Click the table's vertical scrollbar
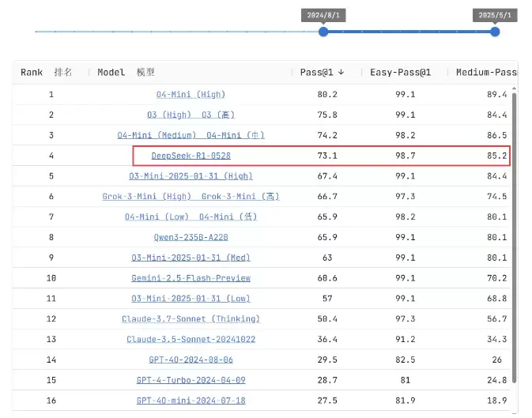Screen dimensions: 532x418 515,237
